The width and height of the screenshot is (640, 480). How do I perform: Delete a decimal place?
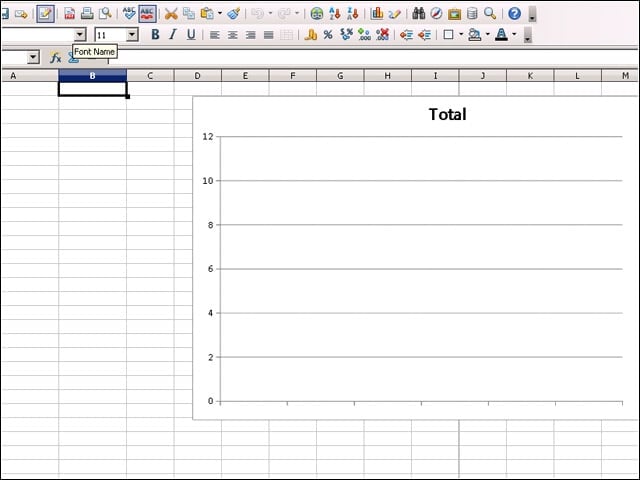tap(382, 35)
